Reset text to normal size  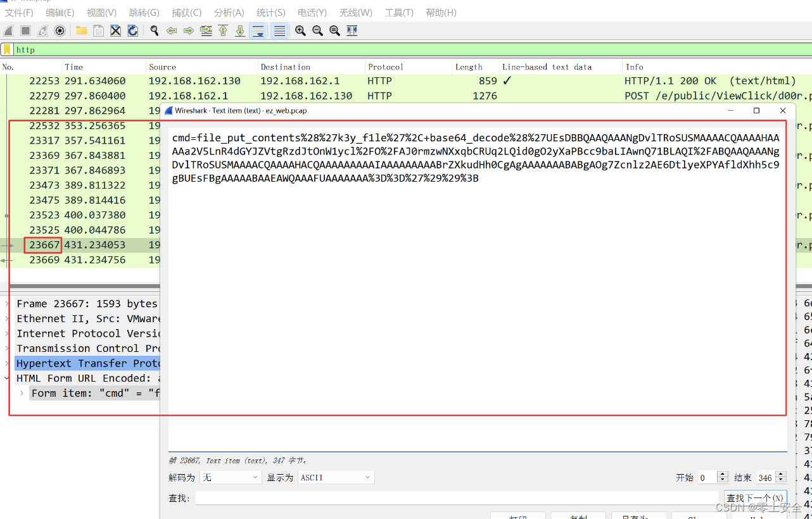(x=334, y=30)
